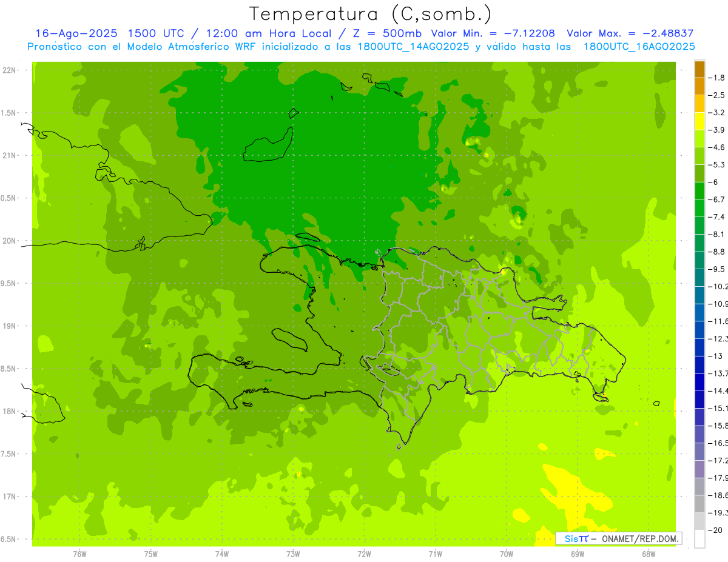Click the '17N' latitude label

pyautogui.click(x=9, y=497)
